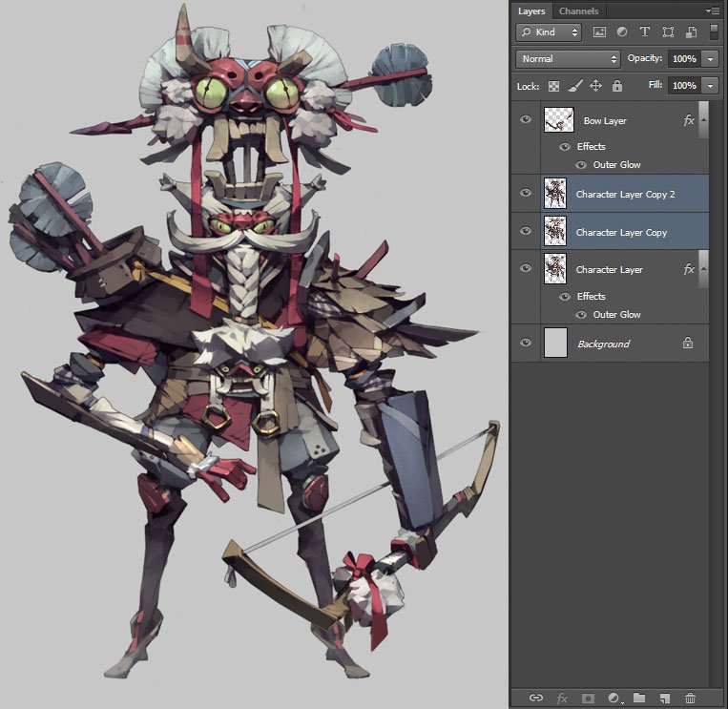The width and height of the screenshot is (728, 709).
Task: Open the Fill slider dropdown arrow
Action: 710,86
